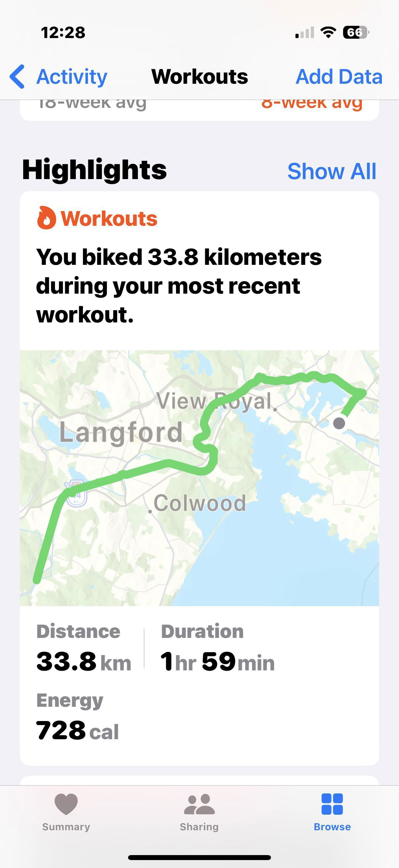Switch to the Sharing tab
Screen dimensions: 399x868
click(x=199, y=813)
